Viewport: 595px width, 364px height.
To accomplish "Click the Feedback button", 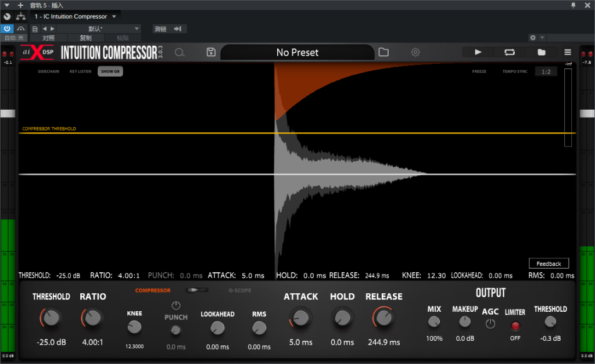I will pos(549,264).
